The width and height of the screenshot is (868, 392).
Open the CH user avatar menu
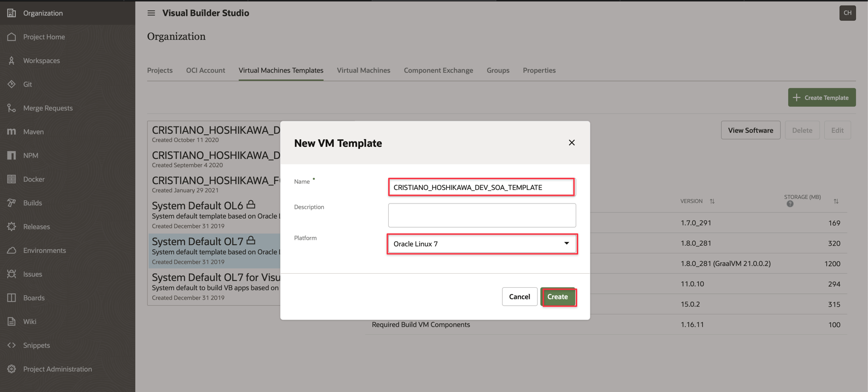[847, 13]
